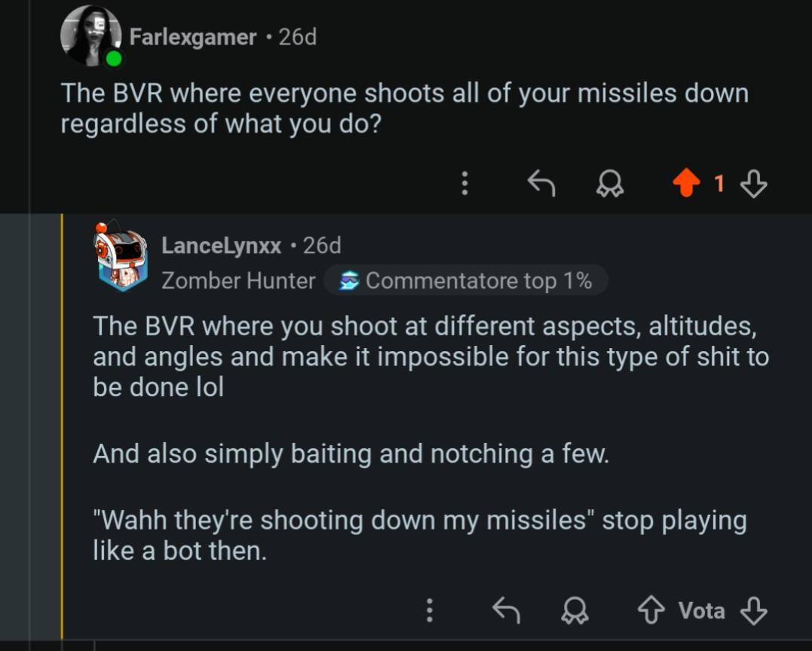Image resolution: width=812 pixels, height=651 pixels.
Task: Open three-dot menu on Farlexgamer's comment
Action: pos(464,183)
